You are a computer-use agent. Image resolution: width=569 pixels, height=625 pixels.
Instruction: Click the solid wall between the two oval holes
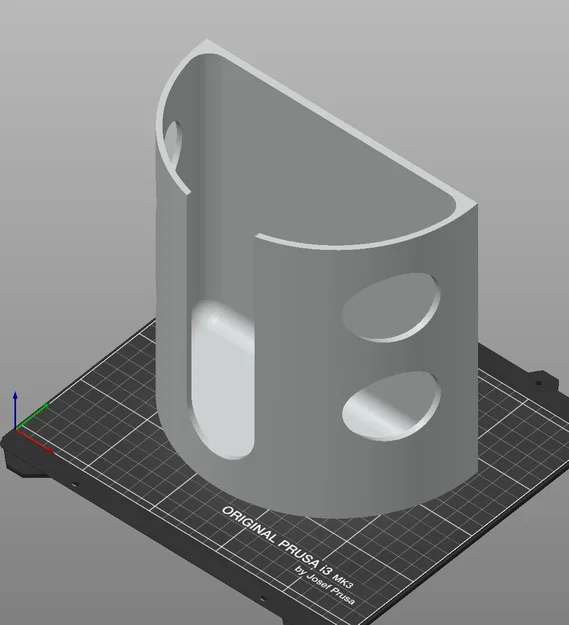[392, 357]
